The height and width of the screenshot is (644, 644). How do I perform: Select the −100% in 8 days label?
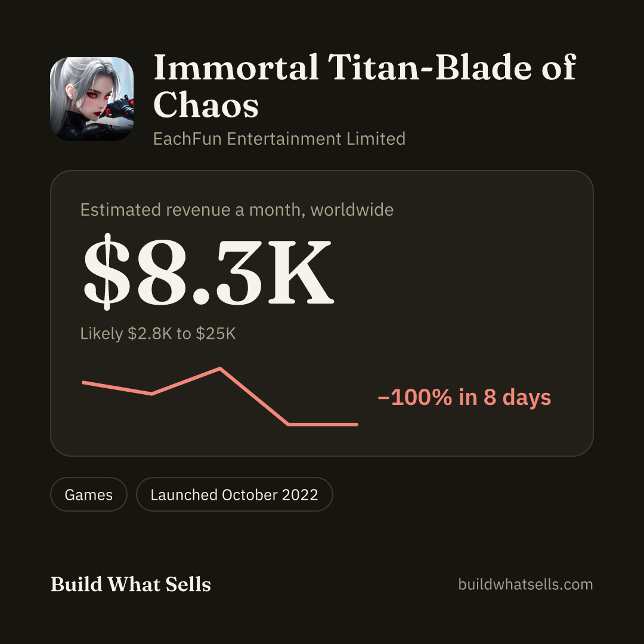point(464,397)
